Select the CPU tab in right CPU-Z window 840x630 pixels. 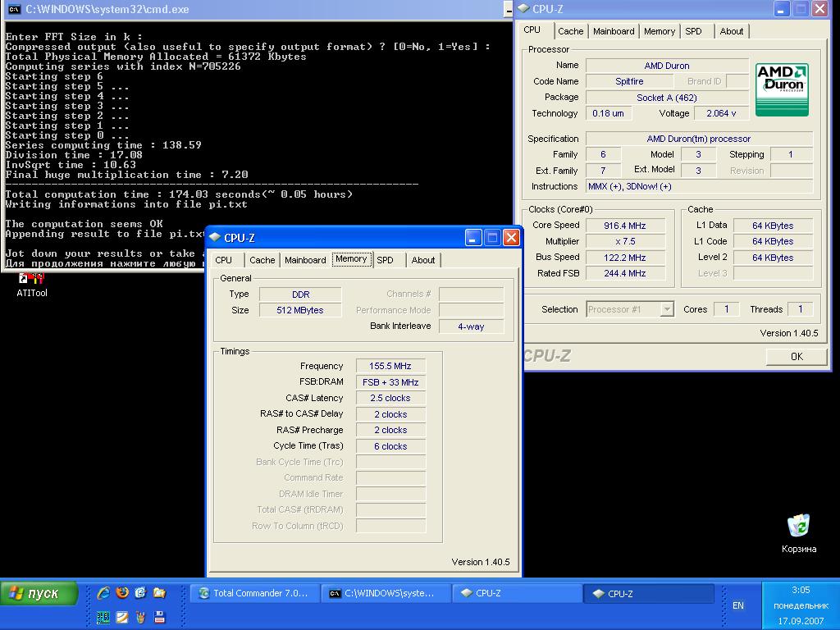click(532, 30)
